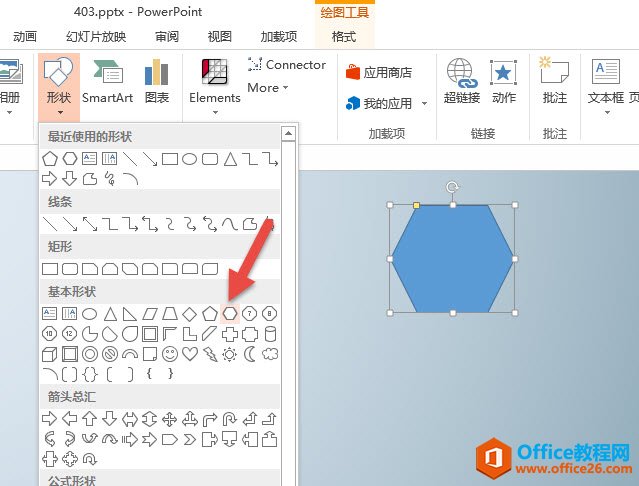Pick the bevel shape in Basic Shapes
This screenshot has height=486, width=639.
pos(69,354)
